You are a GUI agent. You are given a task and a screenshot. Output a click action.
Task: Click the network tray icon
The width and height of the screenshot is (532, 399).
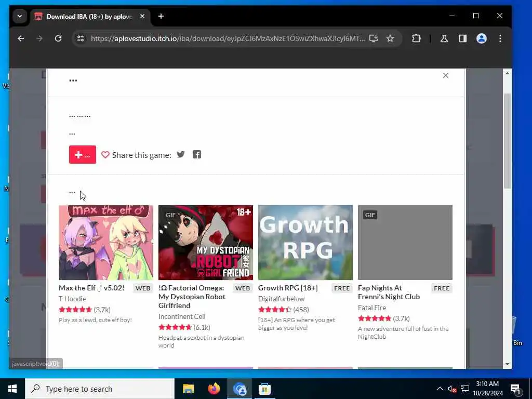tap(465, 389)
